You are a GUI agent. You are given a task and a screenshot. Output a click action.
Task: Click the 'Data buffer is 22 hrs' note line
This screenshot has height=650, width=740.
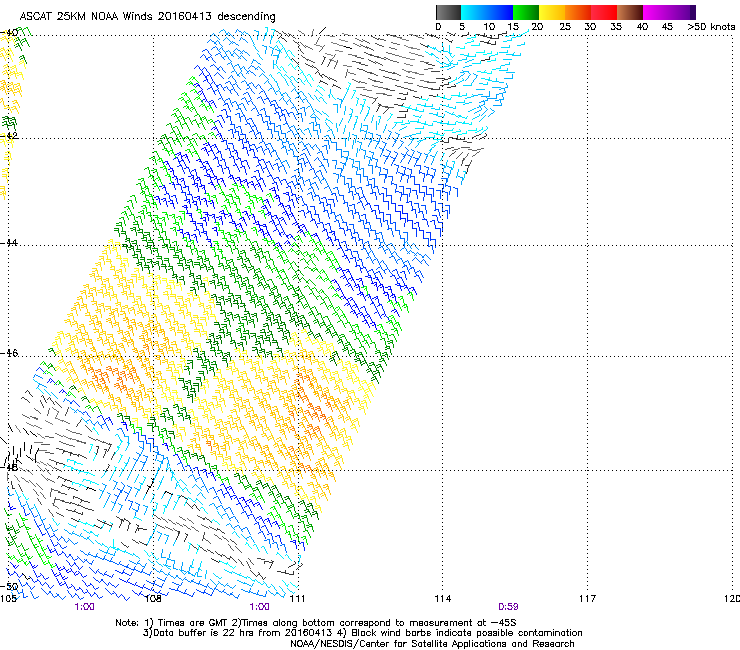[363, 633]
